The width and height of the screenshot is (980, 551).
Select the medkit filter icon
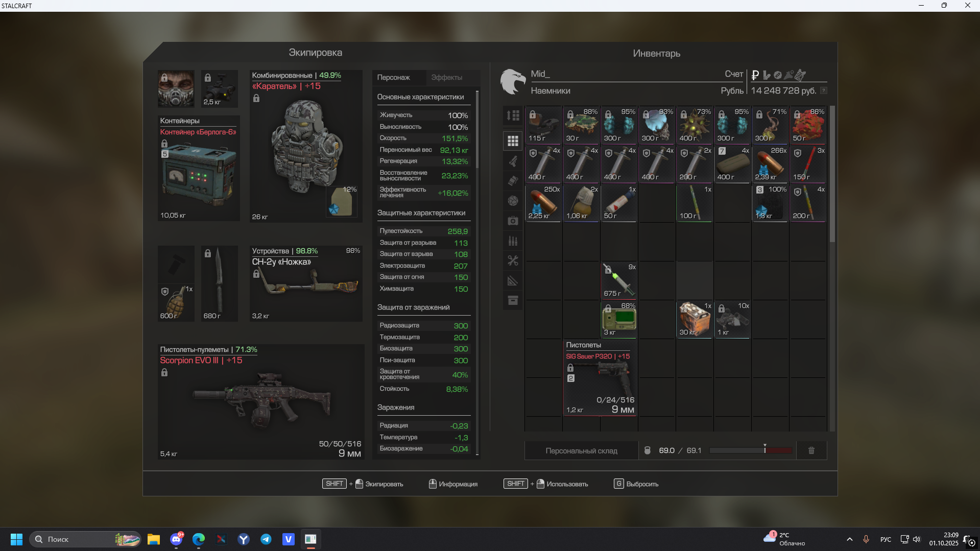click(513, 221)
